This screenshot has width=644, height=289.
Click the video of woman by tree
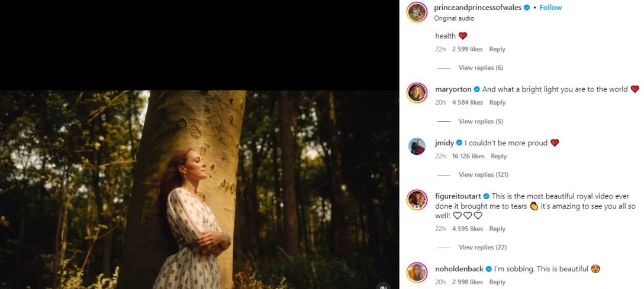coord(199,189)
